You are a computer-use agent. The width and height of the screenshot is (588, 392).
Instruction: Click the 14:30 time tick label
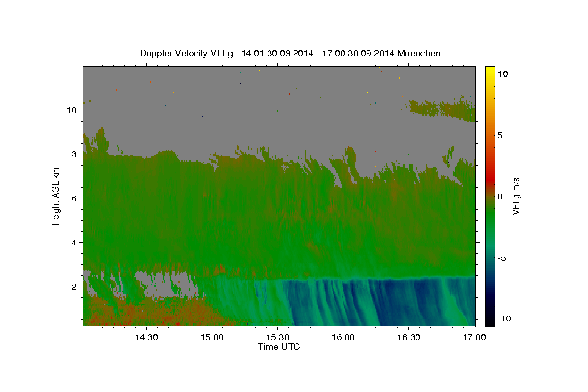147,337
